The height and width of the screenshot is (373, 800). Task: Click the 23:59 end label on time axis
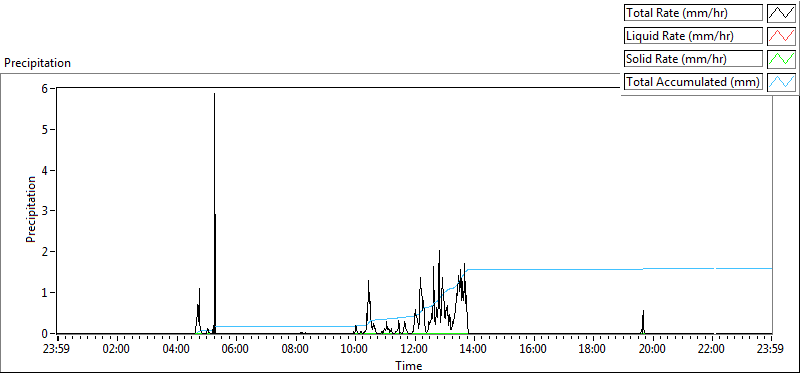pyautogui.click(x=771, y=350)
